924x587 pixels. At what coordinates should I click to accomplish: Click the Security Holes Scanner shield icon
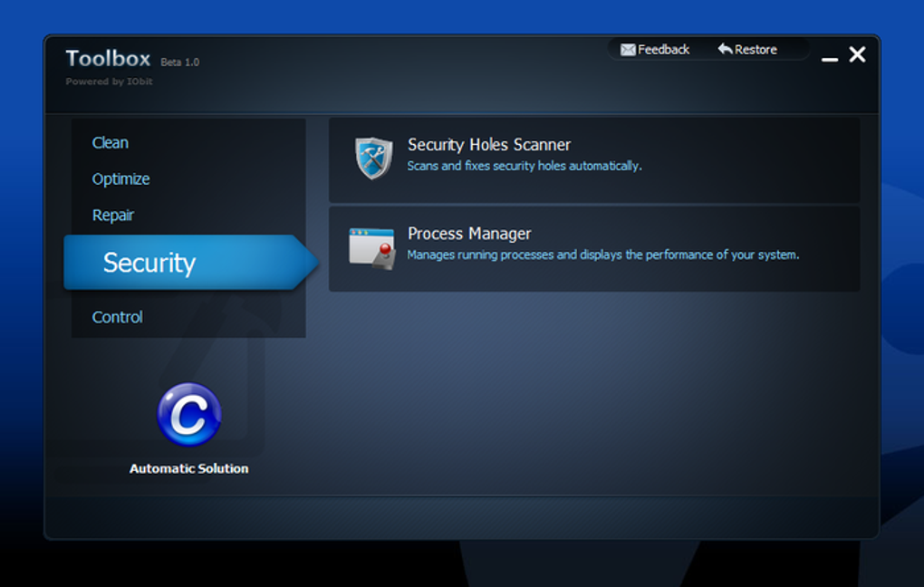point(373,158)
